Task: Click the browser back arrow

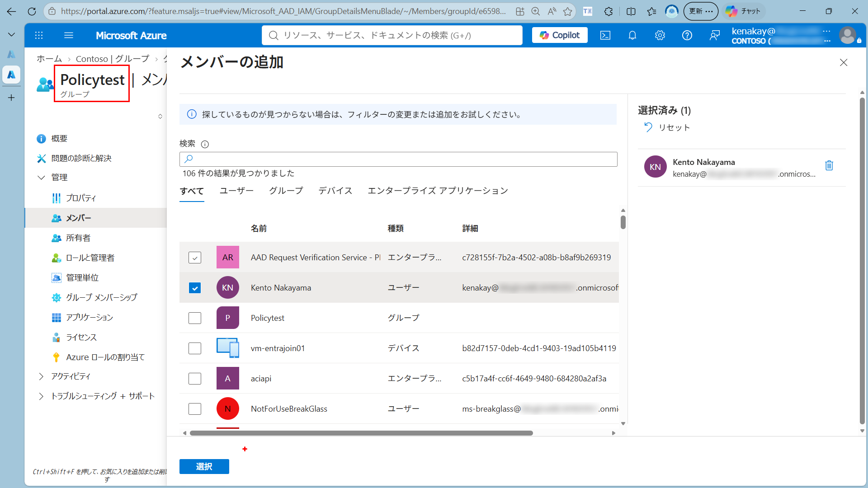Action: coord(11,11)
